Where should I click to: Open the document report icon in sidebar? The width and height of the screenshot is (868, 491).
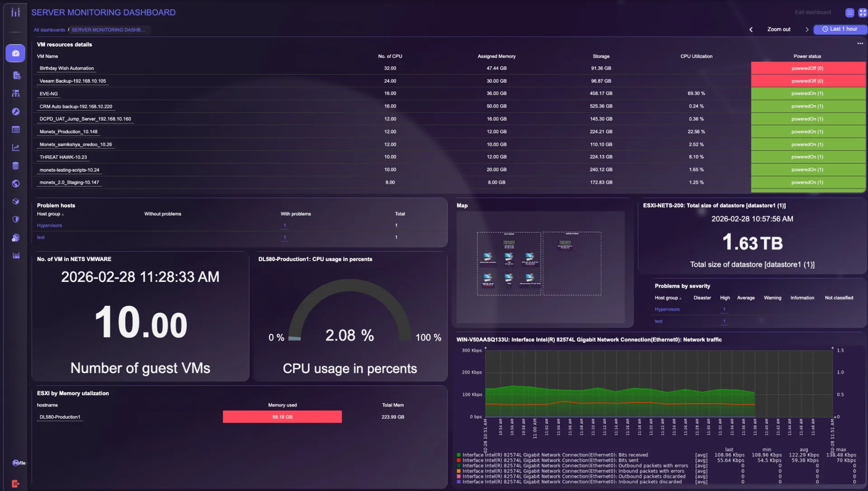coord(16,75)
